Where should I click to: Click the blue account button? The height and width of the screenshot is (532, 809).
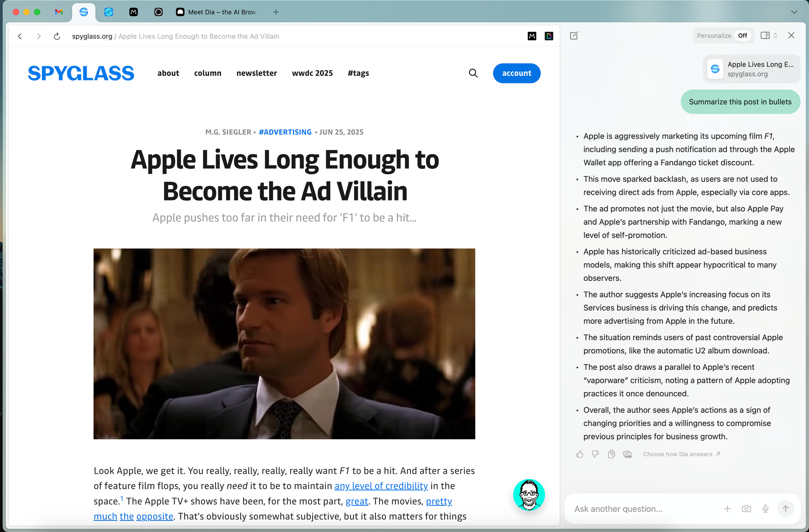517,73
